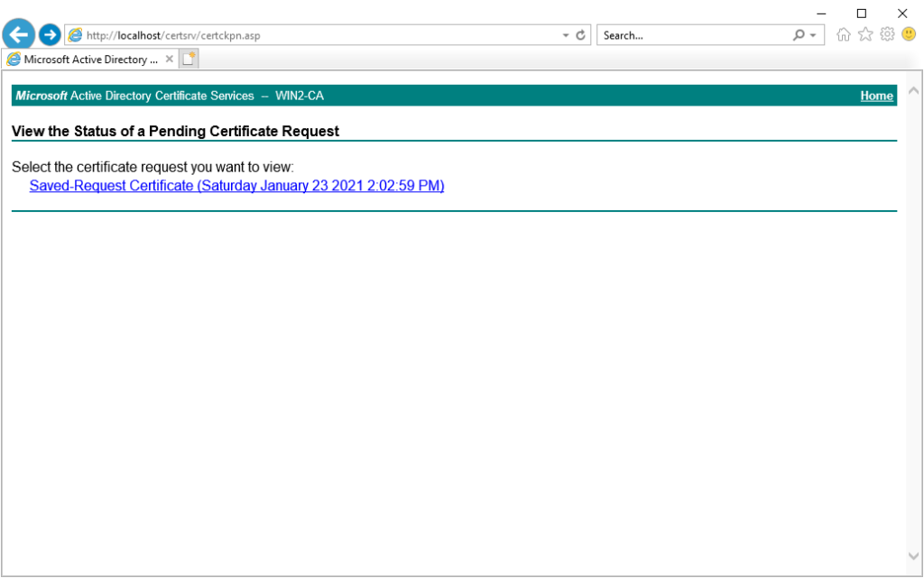Viewport: 924px width, 578px height.
Task: Click the smiley feedback icon
Action: [908, 34]
